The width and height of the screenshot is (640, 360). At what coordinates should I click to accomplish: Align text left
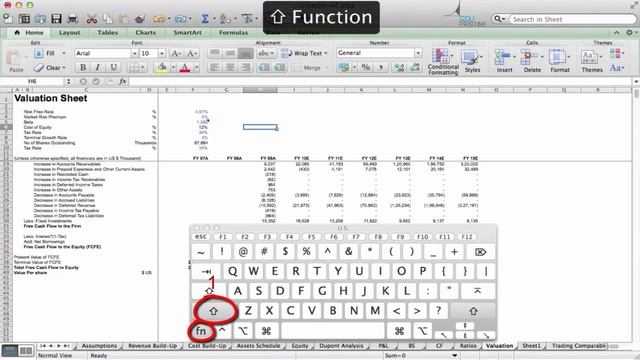point(215,67)
